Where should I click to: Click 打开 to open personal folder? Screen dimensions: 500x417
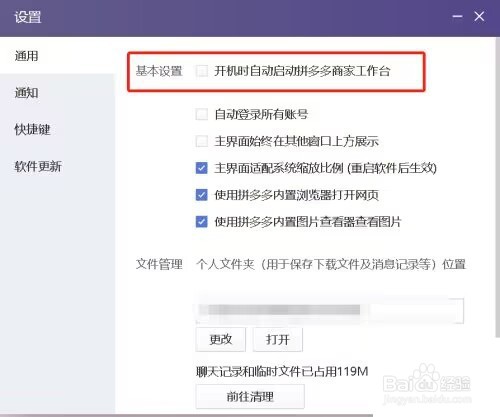click(278, 340)
